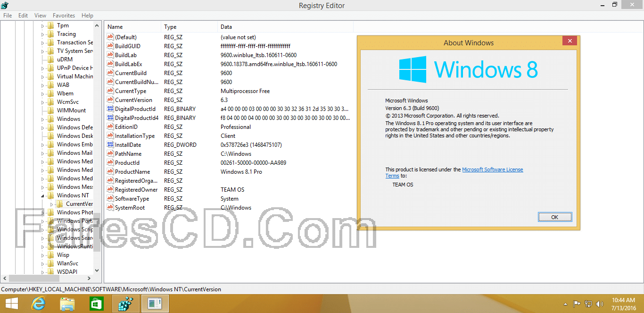The height and width of the screenshot is (313, 644).
Task: Open File Explorer from the taskbar
Action: pos(67,304)
